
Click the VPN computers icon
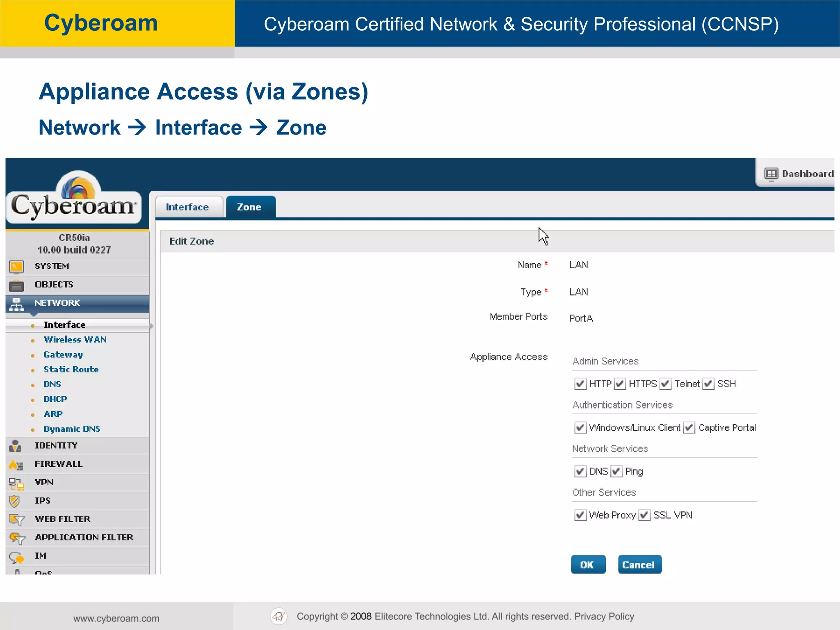[x=16, y=484]
